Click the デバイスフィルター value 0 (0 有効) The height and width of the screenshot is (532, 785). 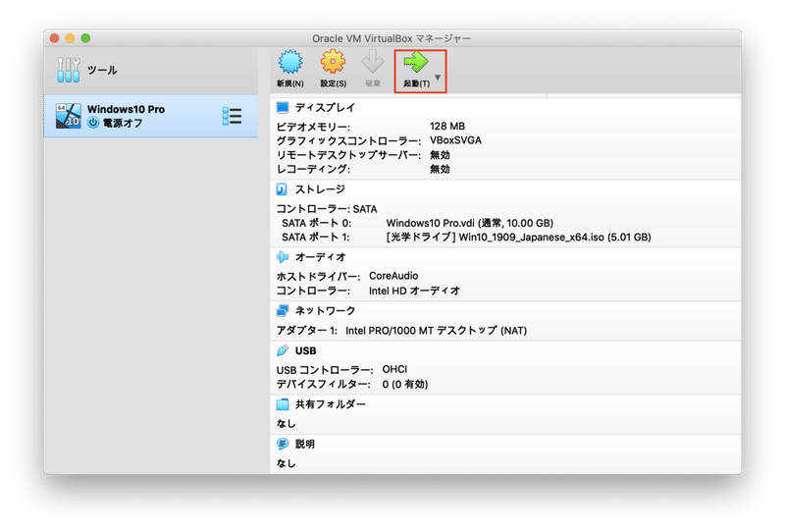[405, 384]
